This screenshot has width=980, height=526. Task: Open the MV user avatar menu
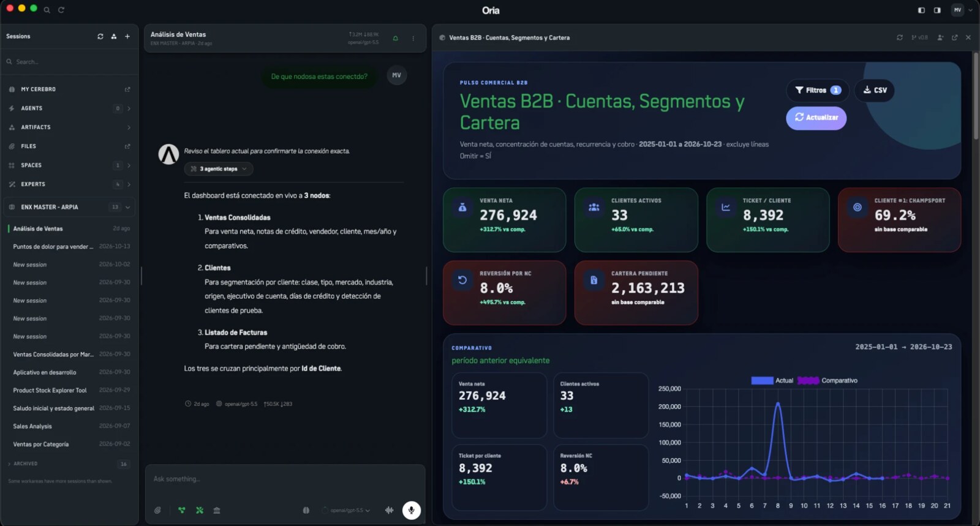click(957, 10)
